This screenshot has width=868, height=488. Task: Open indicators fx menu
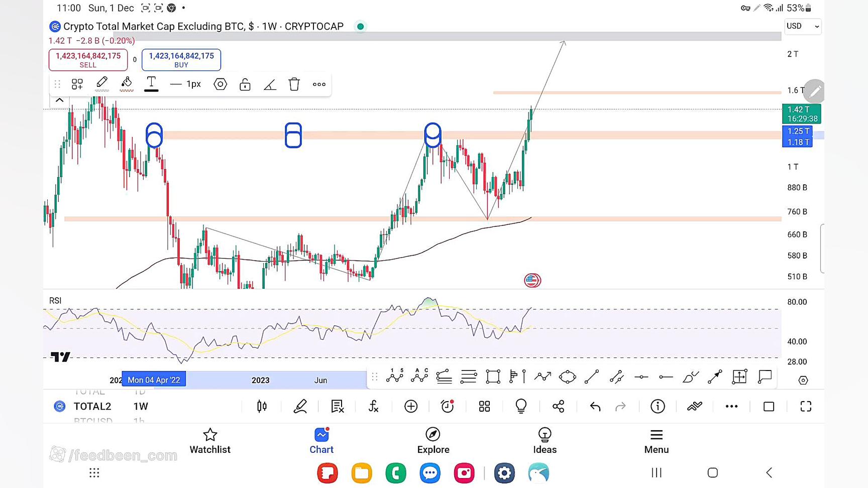point(373,406)
